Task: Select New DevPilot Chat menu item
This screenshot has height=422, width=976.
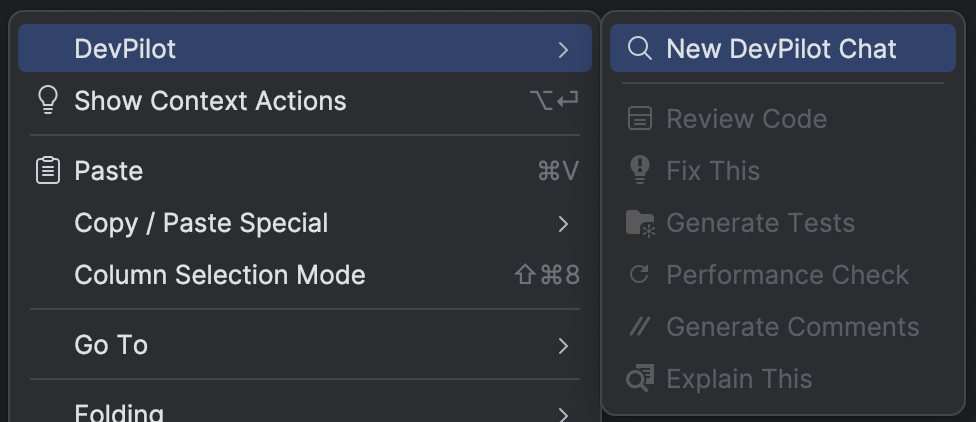Action: pyautogui.click(x=782, y=48)
